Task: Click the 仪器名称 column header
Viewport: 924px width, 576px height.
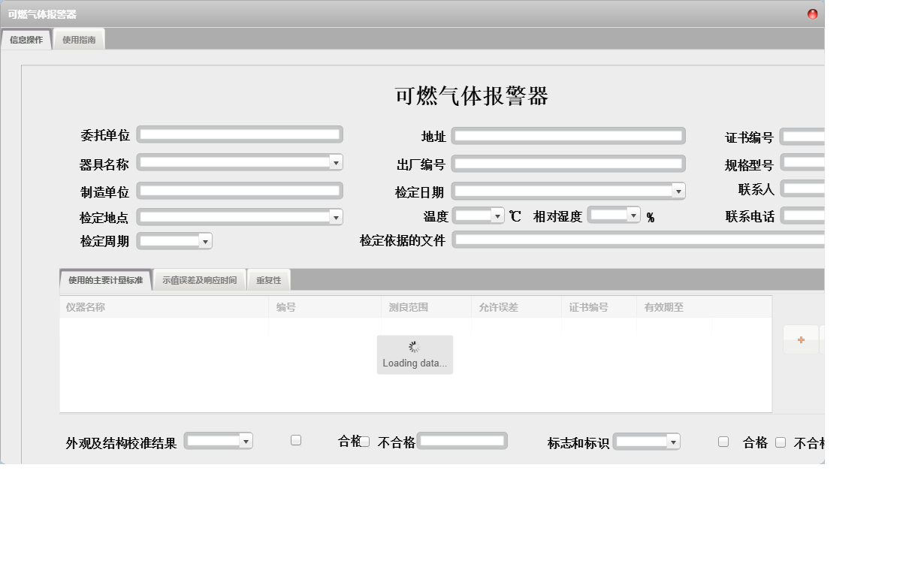Action: [86, 307]
